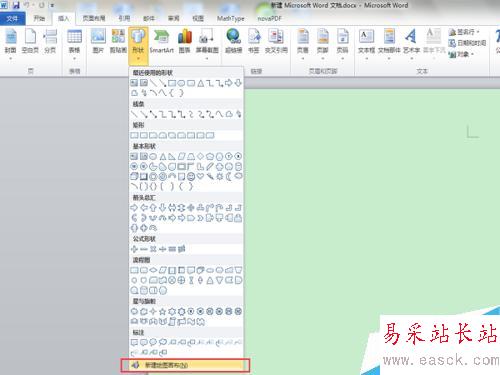Pick the smiley face shape
Screen dimensions: 500x375
coord(191,176)
